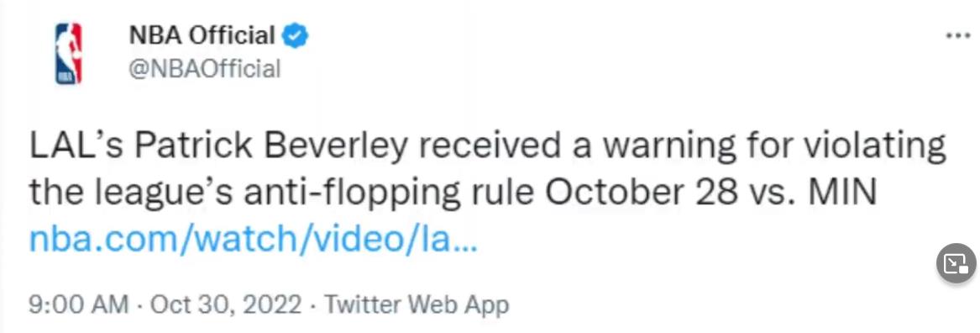Follow the nba.com/watch/video link
The width and height of the screenshot is (980, 333).
pyautogui.click(x=253, y=240)
